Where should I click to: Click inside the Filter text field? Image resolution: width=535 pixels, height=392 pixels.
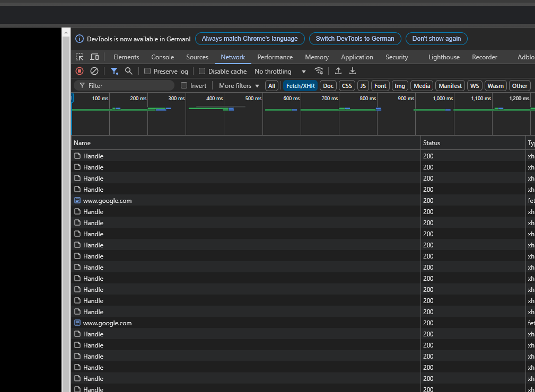127,86
